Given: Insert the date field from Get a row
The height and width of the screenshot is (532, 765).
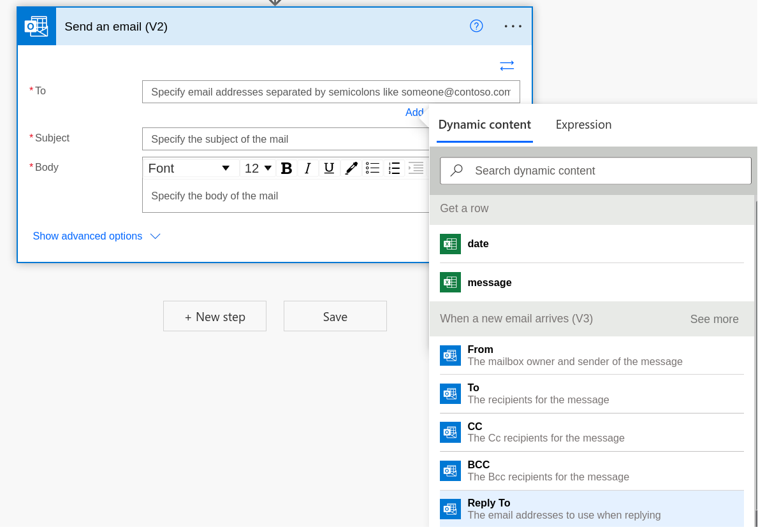Looking at the screenshot, I should pos(592,244).
